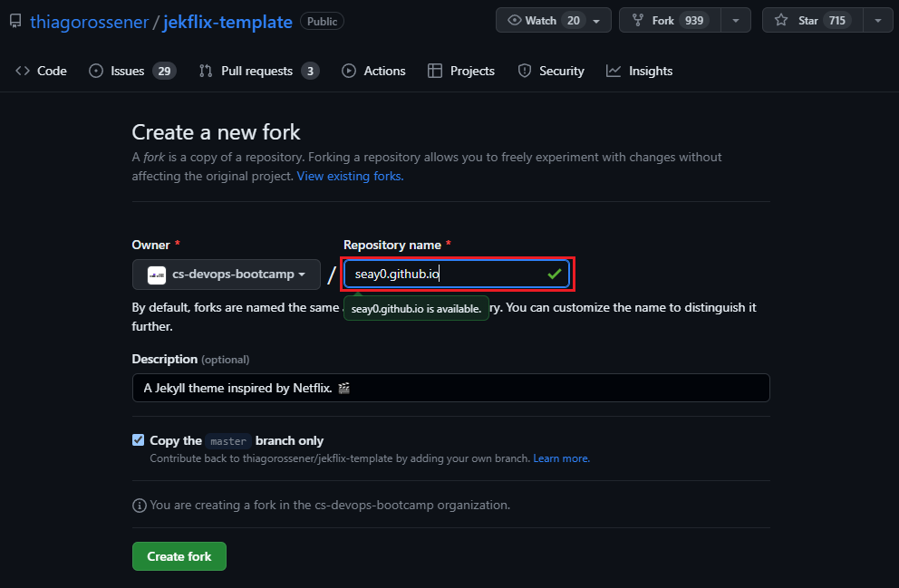The height and width of the screenshot is (588, 899).
Task: Open the Insights tab
Action: (x=639, y=71)
